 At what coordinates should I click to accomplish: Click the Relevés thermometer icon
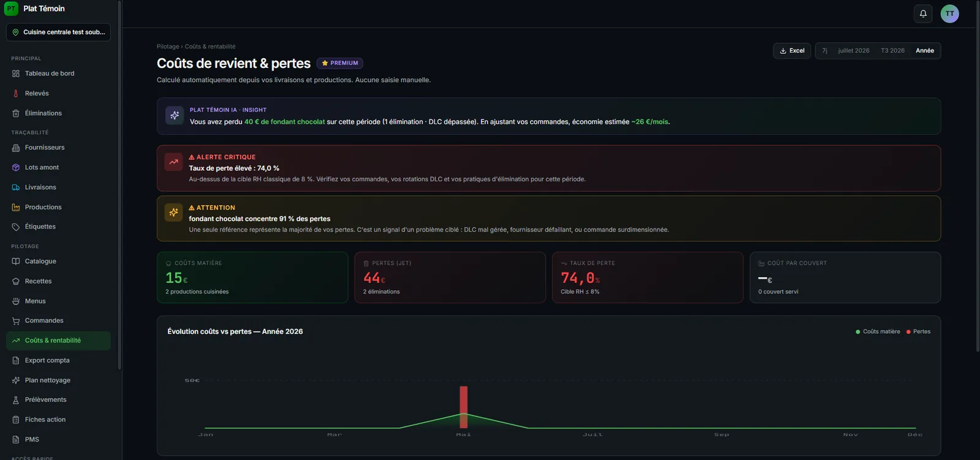tap(16, 94)
